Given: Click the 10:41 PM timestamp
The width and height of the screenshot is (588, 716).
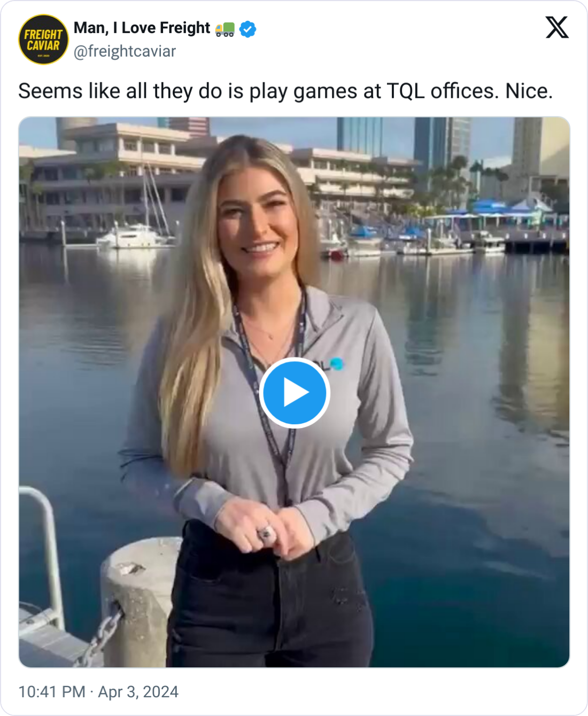Looking at the screenshot, I should [52, 692].
